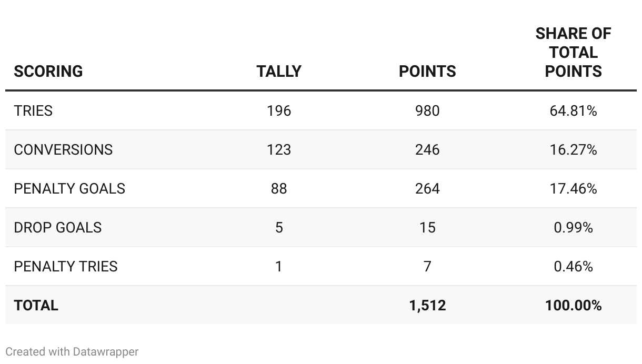The height and width of the screenshot is (364, 642).
Task: Select the PENALTY GOALS row label
Action: tap(69, 189)
